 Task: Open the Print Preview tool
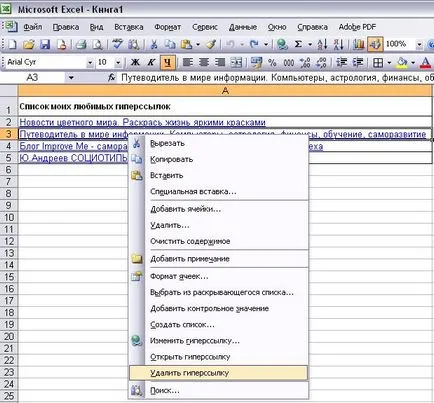point(97,44)
